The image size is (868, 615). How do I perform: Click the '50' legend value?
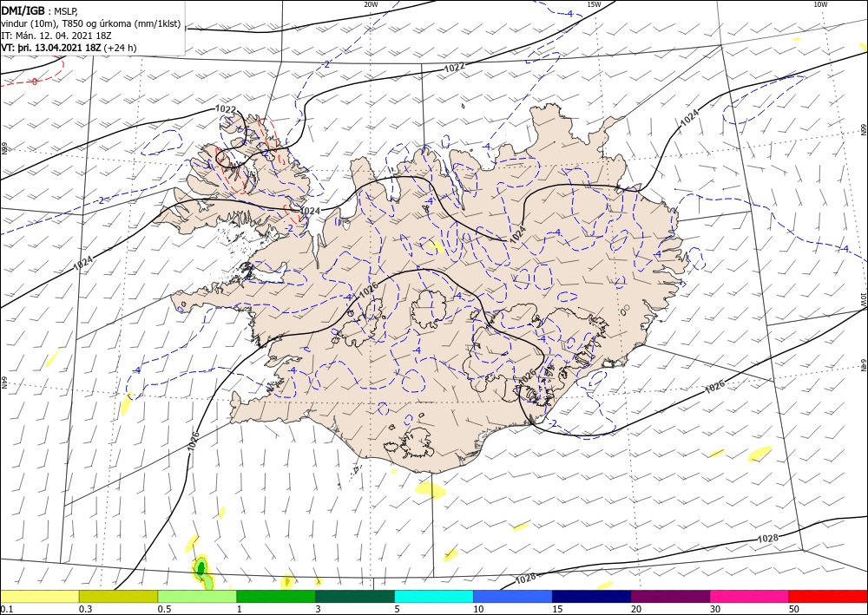794,609
